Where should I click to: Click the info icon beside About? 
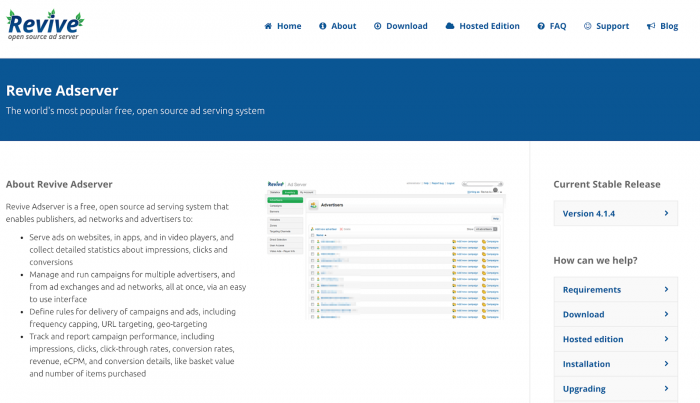point(322,26)
